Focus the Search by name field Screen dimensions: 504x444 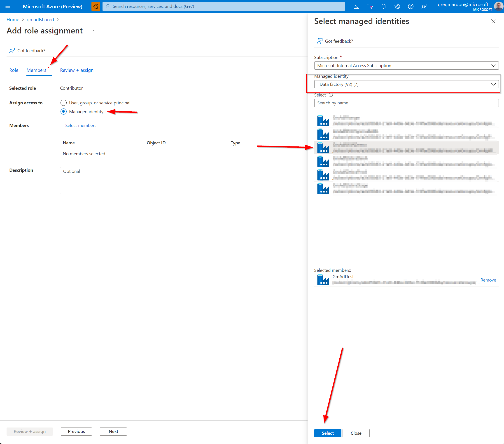coord(406,103)
